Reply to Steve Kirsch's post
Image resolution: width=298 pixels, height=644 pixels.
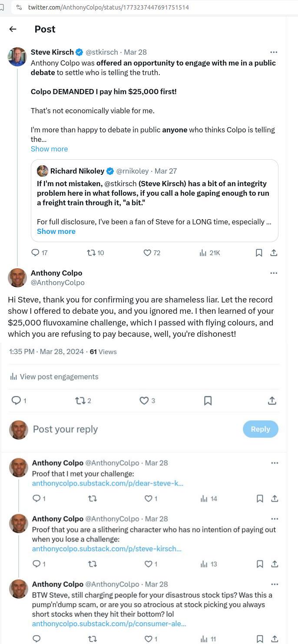click(x=36, y=253)
